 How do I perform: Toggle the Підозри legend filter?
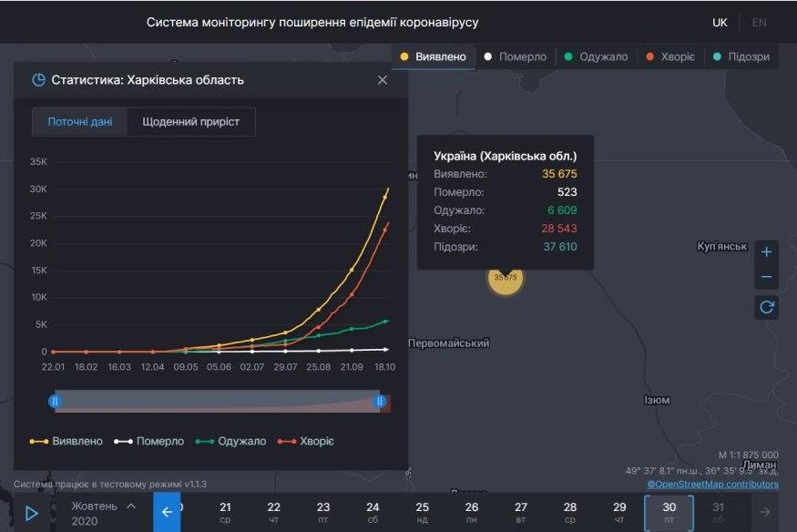(747, 56)
